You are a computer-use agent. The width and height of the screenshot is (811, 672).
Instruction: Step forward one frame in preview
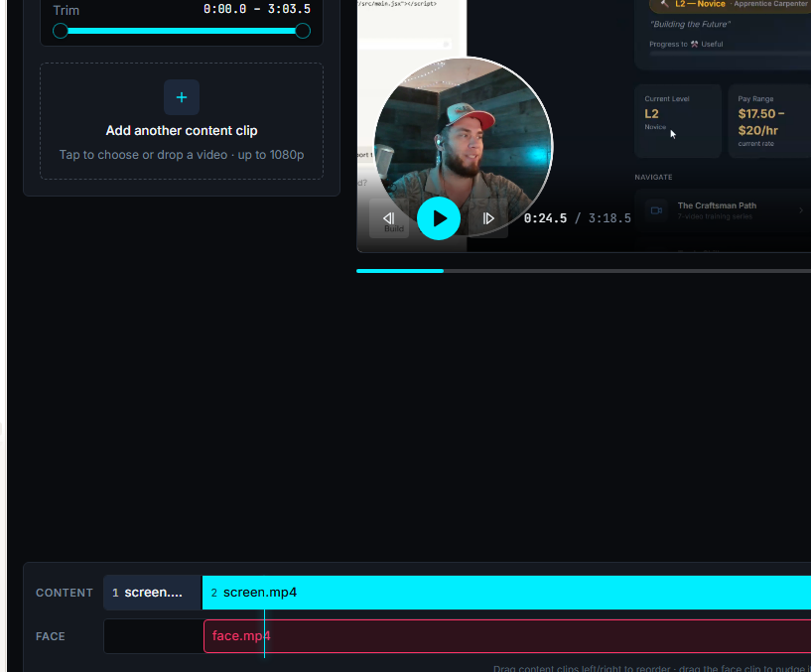tap(488, 218)
